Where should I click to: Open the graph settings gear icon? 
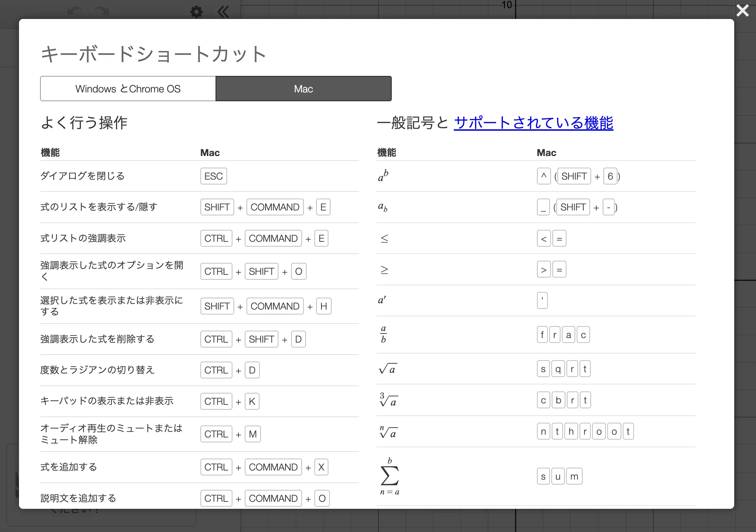coord(196,12)
